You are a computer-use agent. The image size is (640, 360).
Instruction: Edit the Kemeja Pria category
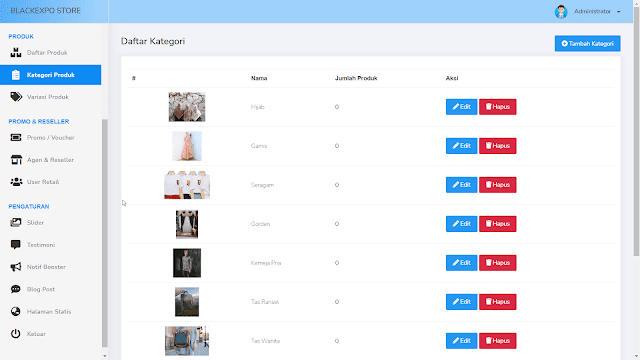(x=461, y=263)
